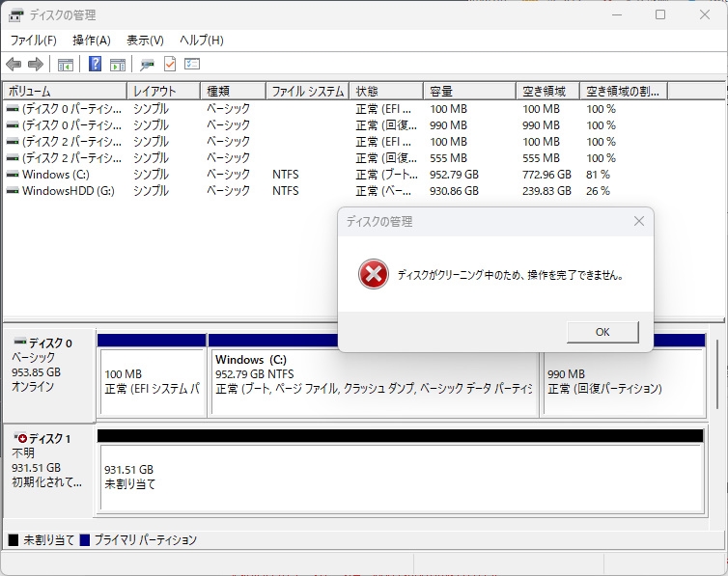728x576 pixels.
Task: Click the ディスク 0 disk label panel
Action: coord(48,374)
